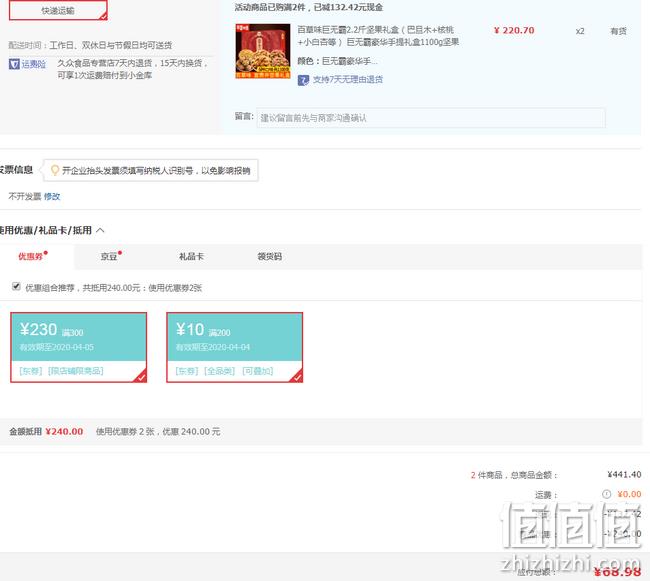
Task: Click the ¥220.70 item price
Action: coord(514,30)
